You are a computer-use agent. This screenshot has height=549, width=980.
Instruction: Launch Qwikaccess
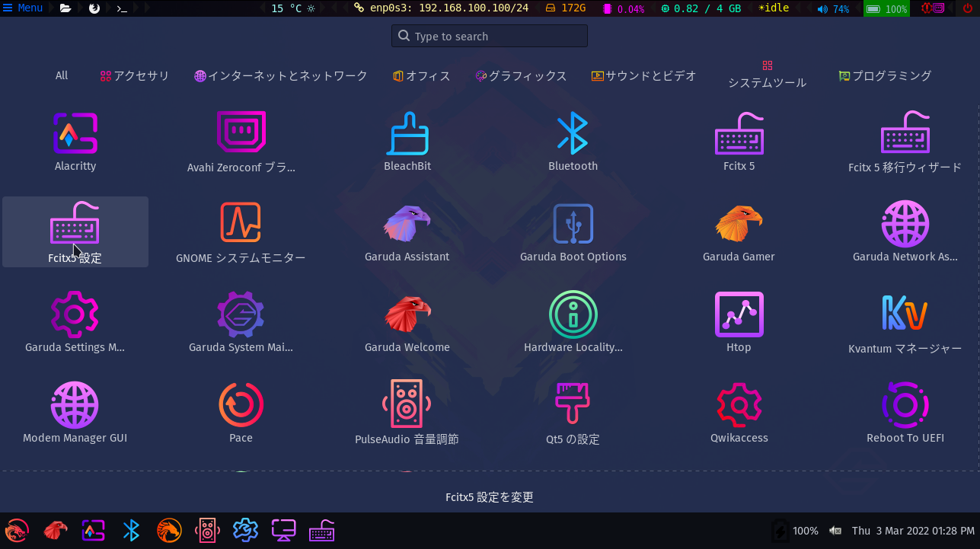(739, 414)
